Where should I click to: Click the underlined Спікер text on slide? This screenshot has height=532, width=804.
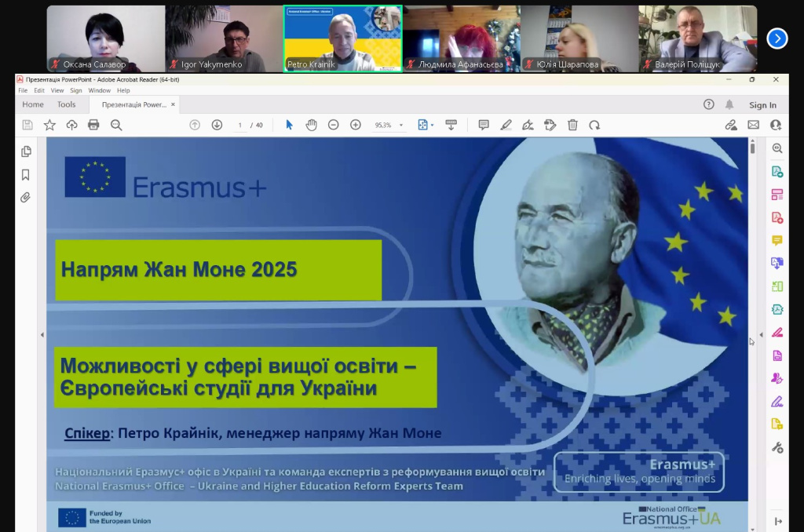[87, 434]
